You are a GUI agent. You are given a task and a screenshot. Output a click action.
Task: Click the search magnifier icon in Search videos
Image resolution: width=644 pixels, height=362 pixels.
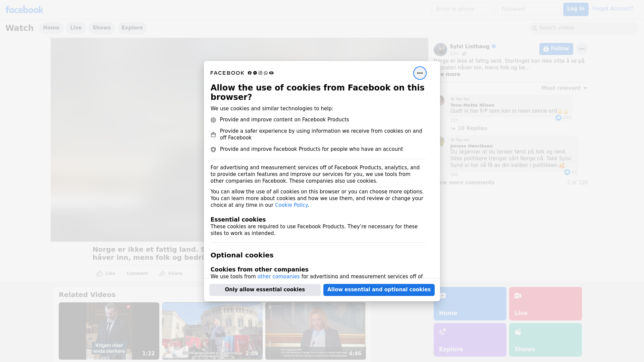pos(535,28)
